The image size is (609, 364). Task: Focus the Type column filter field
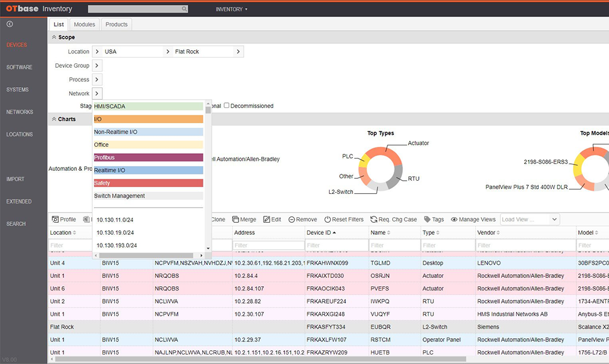[x=448, y=245]
